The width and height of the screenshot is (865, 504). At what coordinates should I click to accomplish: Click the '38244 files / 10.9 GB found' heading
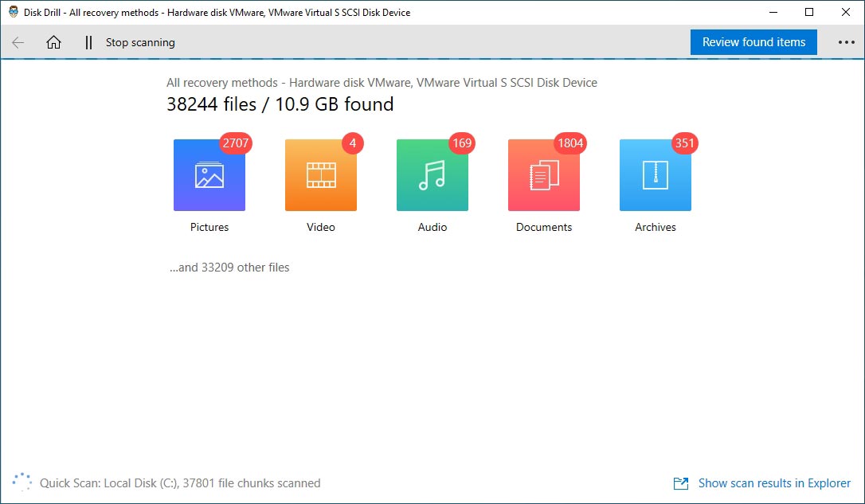tap(280, 104)
